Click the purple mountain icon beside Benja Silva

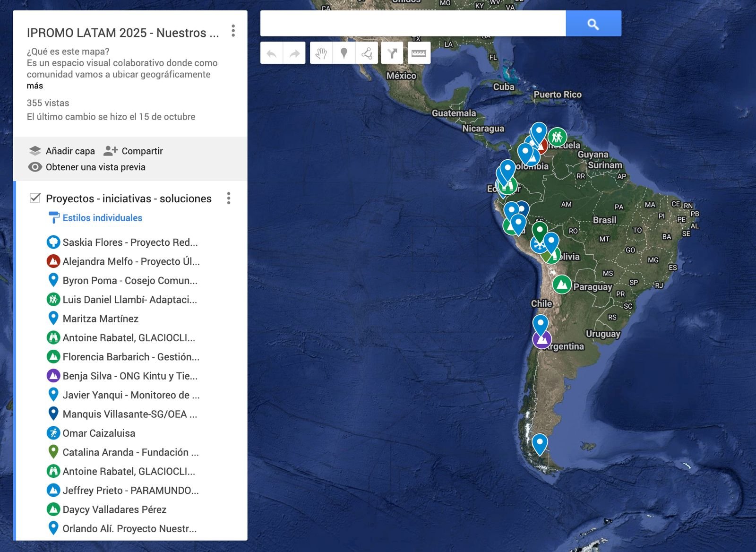(x=54, y=376)
